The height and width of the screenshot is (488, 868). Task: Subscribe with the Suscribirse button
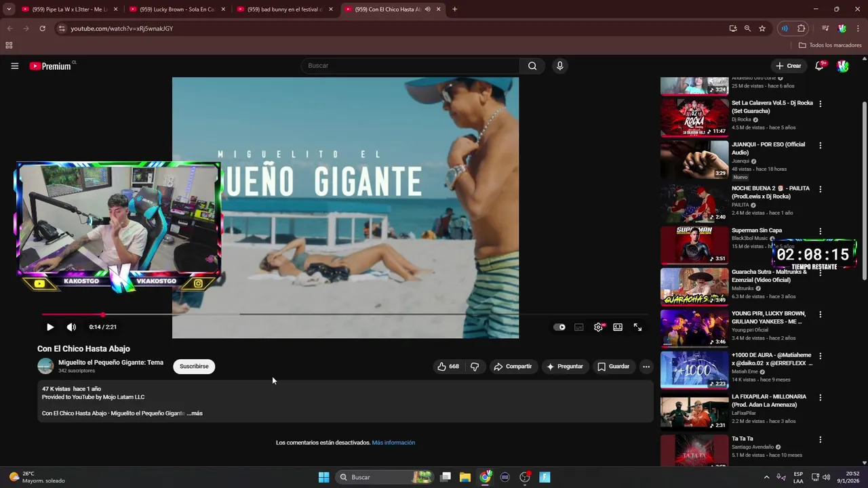pos(194,366)
